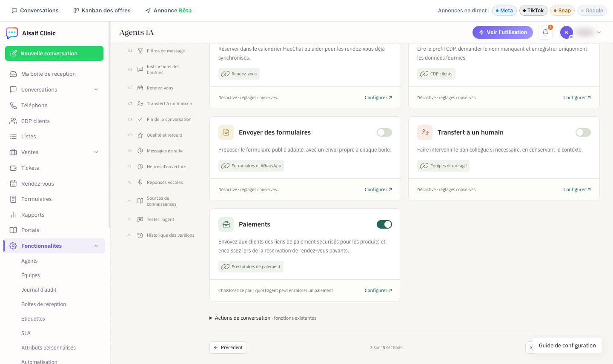This screenshot has height=364, width=613.
Task: Open the user account dropdown chevron
Action: tap(599, 32)
